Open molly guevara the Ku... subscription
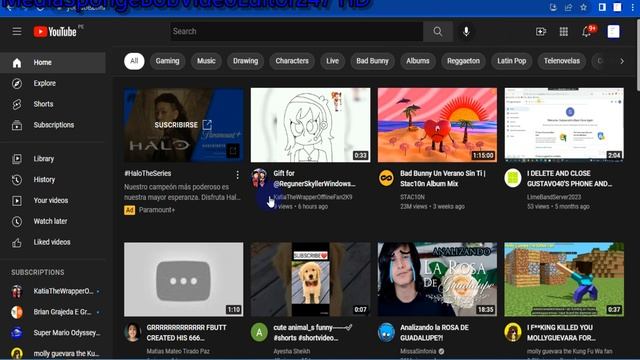This screenshot has height=360, width=640. (53, 353)
